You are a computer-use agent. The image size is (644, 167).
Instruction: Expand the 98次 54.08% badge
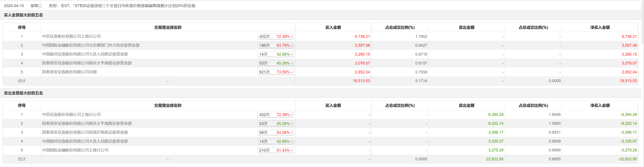coord(275,133)
